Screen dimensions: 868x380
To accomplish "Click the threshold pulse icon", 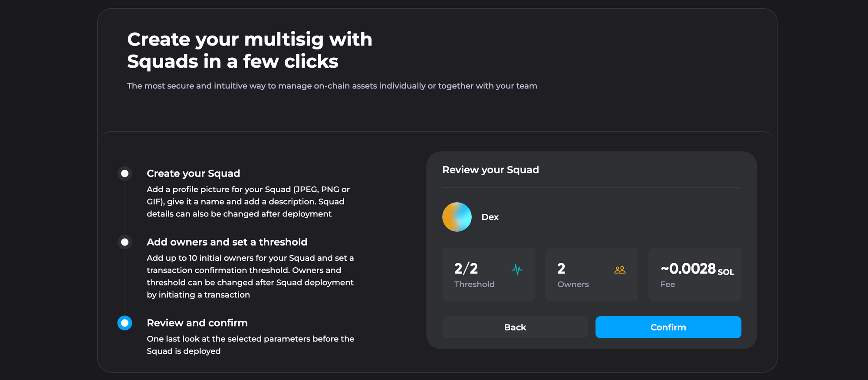I will click(517, 270).
